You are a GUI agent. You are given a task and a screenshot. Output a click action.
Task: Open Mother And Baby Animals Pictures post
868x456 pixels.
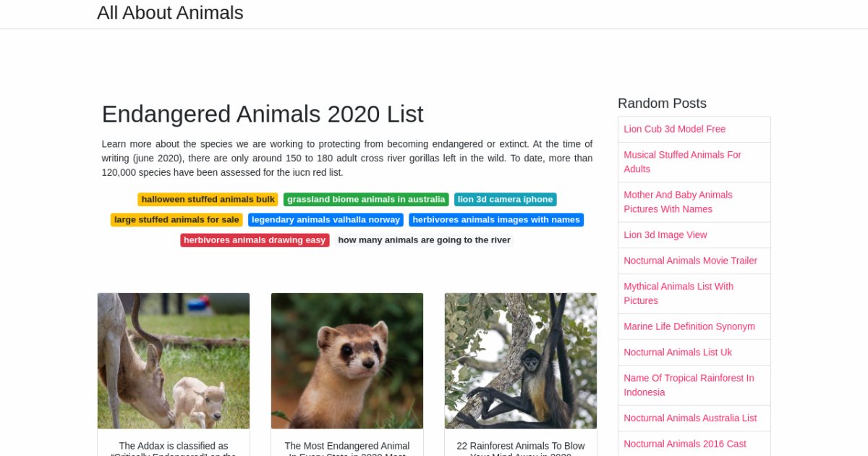pyautogui.click(x=678, y=202)
